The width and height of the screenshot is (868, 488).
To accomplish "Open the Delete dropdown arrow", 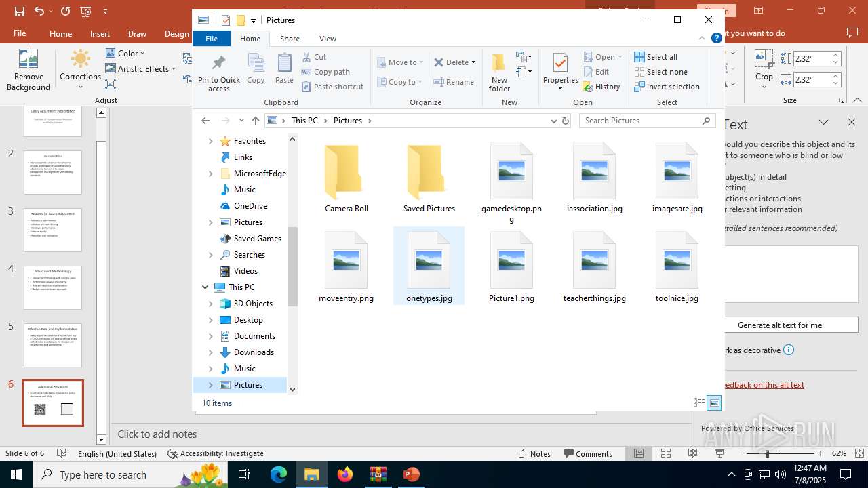I will pyautogui.click(x=473, y=62).
